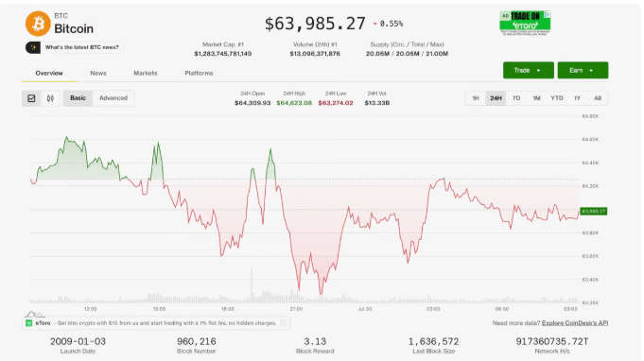Select the 24H time range
The height and width of the screenshot is (361, 644).
point(496,98)
